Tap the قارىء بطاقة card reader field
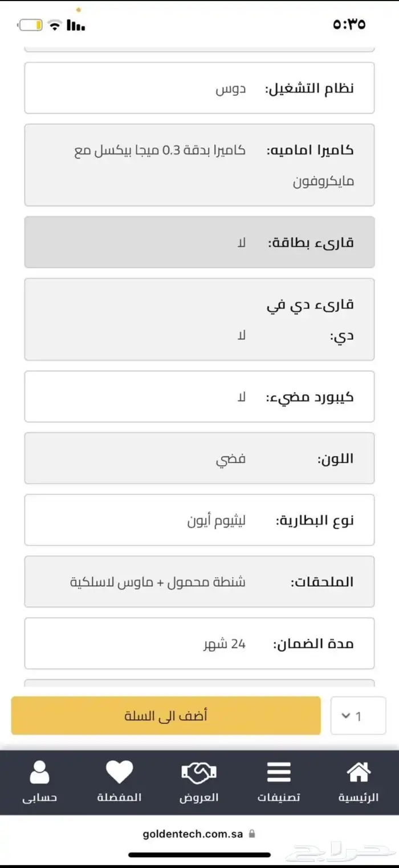Screen dimensions: 399x868 pyautogui.click(x=199, y=242)
